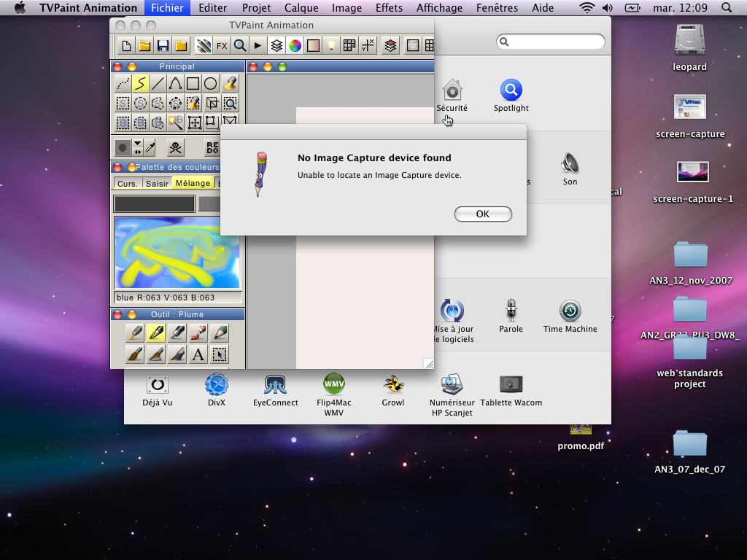747x560 pixels.
Task: Select the red paint tube tool
Action: coord(198,332)
